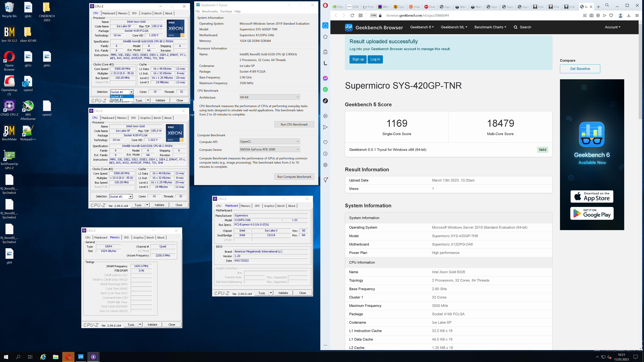The width and height of the screenshot is (644, 362).
Task: Open the bm-10.12.2 desktop icon
Action: (x=9, y=34)
